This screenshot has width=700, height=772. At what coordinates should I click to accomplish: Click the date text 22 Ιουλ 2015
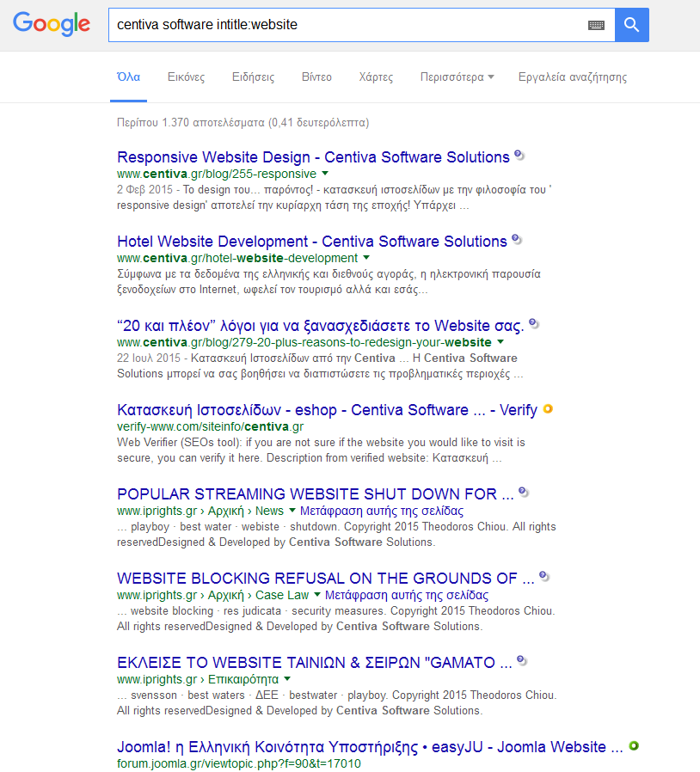point(149,358)
